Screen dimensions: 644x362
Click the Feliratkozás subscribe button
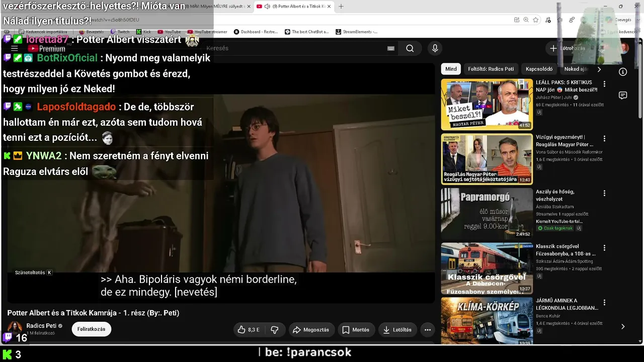click(x=91, y=329)
